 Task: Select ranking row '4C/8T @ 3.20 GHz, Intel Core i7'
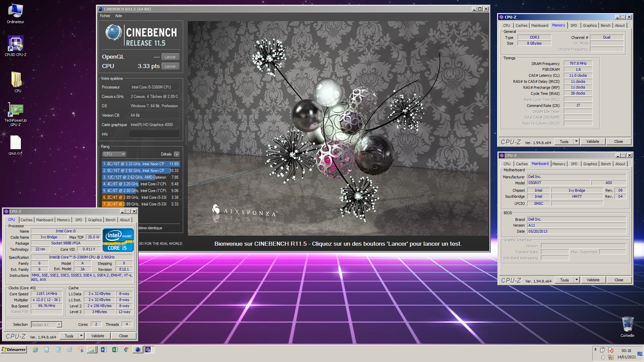point(141,184)
